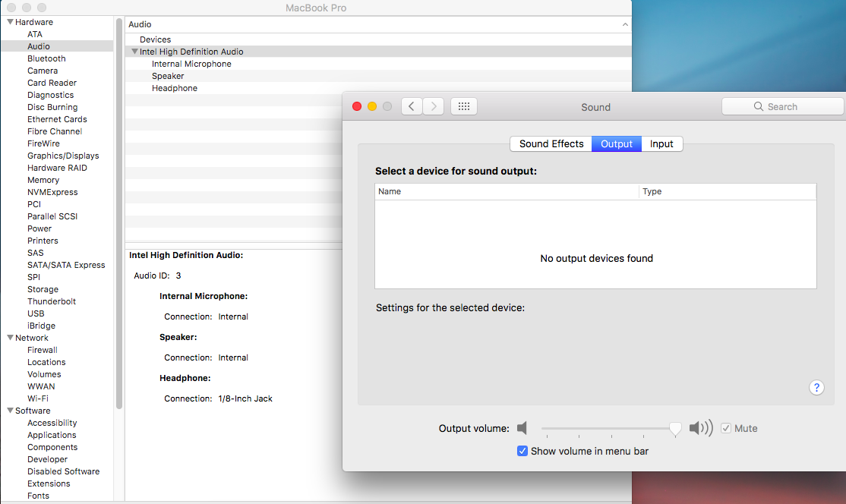Click the yellow minimize button of Sound window
The width and height of the screenshot is (846, 504).
[x=372, y=106]
